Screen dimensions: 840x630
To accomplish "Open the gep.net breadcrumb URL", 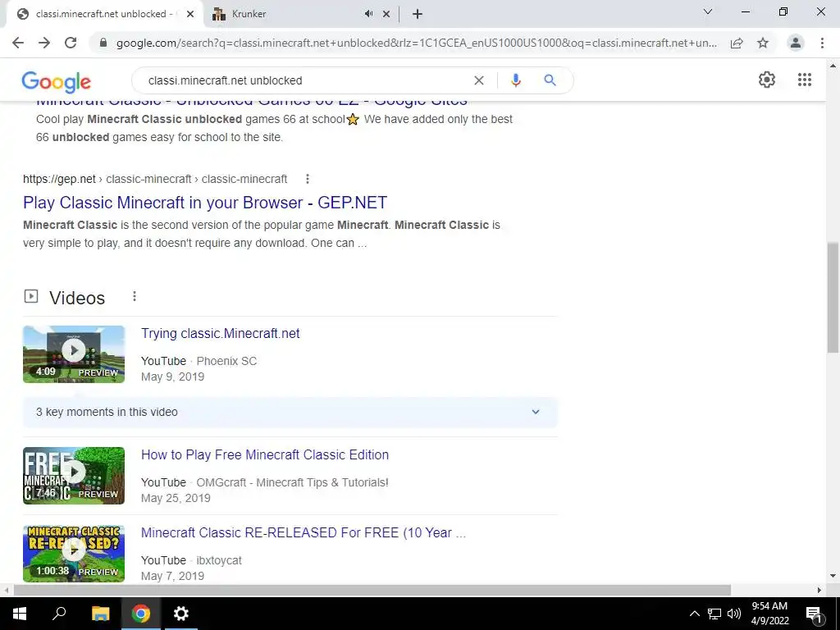I will coord(155,179).
